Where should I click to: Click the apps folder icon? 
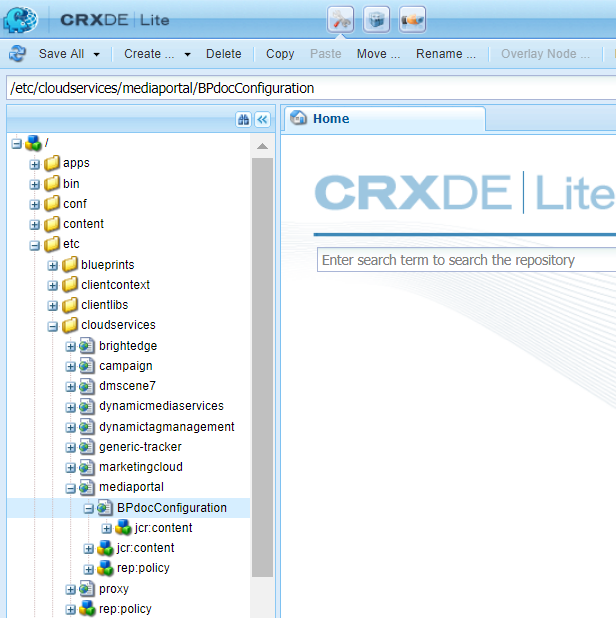pos(52,163)
